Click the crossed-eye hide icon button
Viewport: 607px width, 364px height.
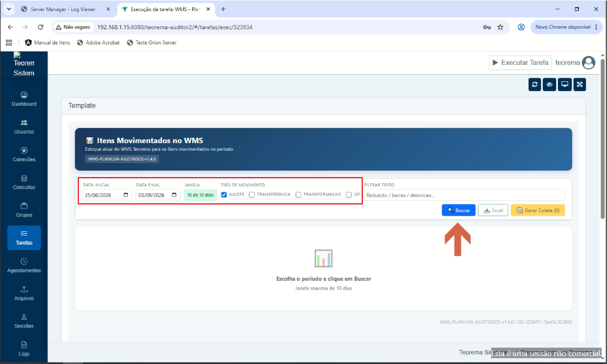549,84
